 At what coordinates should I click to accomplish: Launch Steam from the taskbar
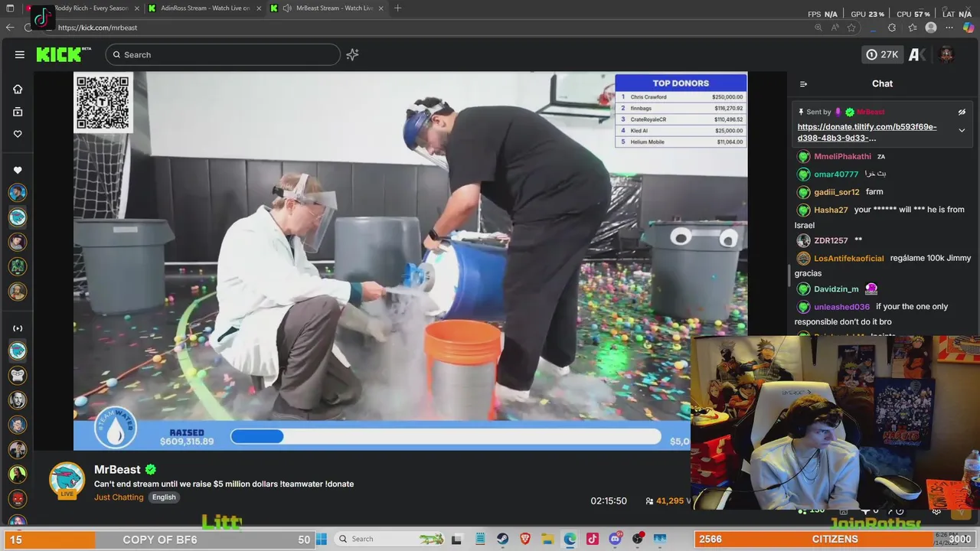pos(502,539)
